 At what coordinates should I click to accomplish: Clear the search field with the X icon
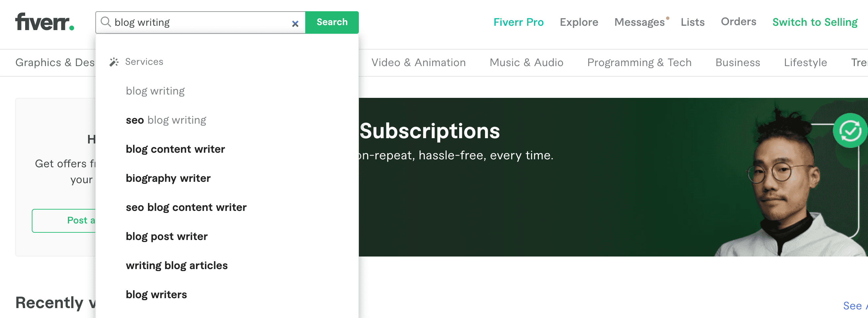[295, 23]
